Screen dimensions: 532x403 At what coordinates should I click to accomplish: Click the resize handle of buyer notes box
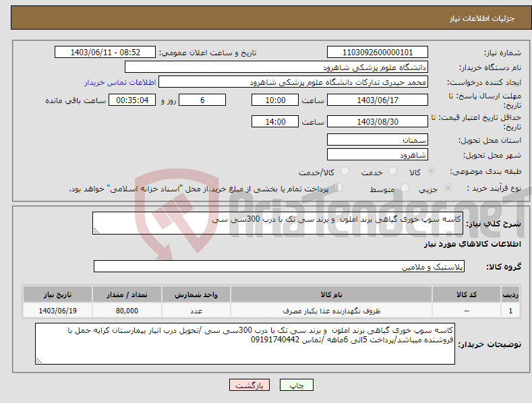(x=39, y=361)
